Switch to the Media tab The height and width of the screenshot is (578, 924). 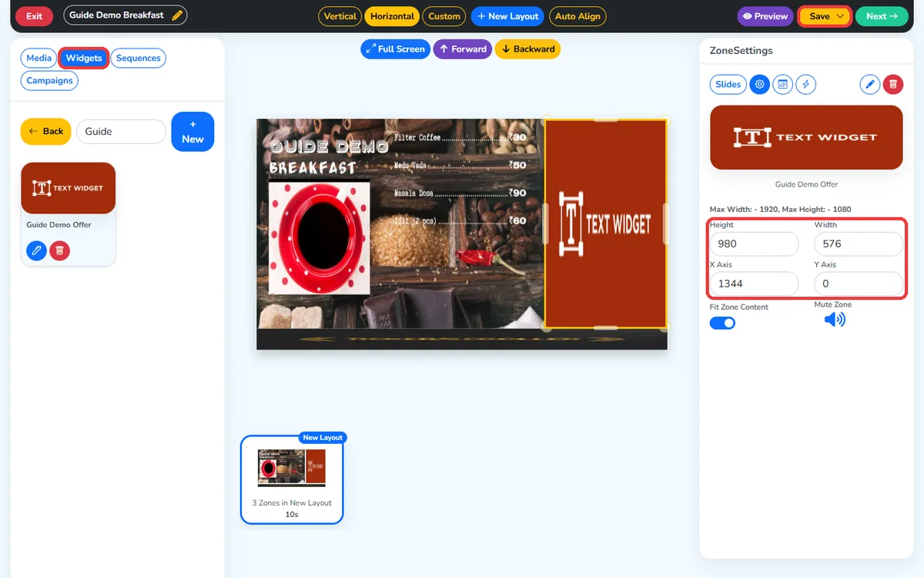coord(39,58)
